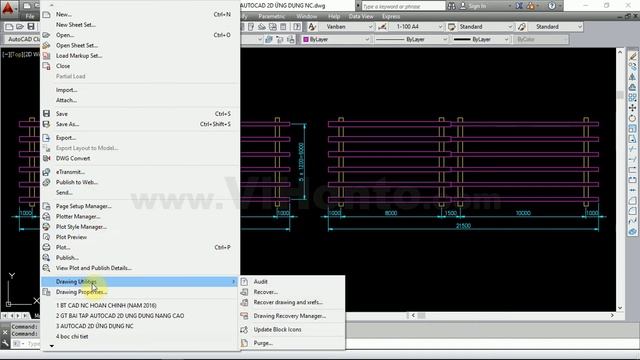Screen dimensions: 640x360
Task: Choose Close in the File menu
Action: (x=139, y=66)
